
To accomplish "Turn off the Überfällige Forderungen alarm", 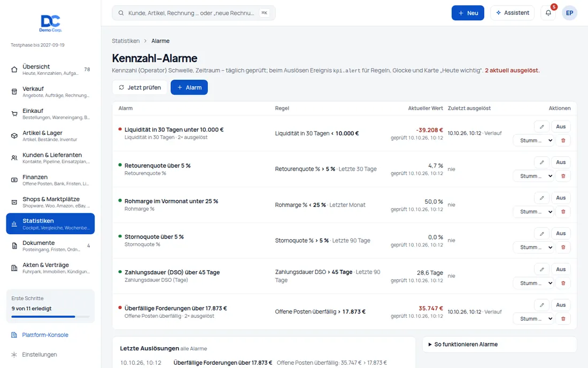I will pyautogui.click(x=561, y=305).
